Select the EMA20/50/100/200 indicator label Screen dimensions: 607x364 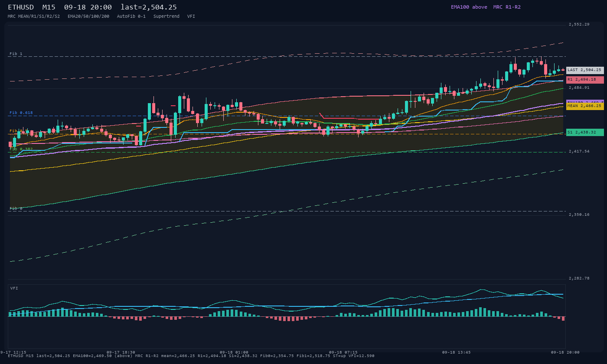pos(88,16)
